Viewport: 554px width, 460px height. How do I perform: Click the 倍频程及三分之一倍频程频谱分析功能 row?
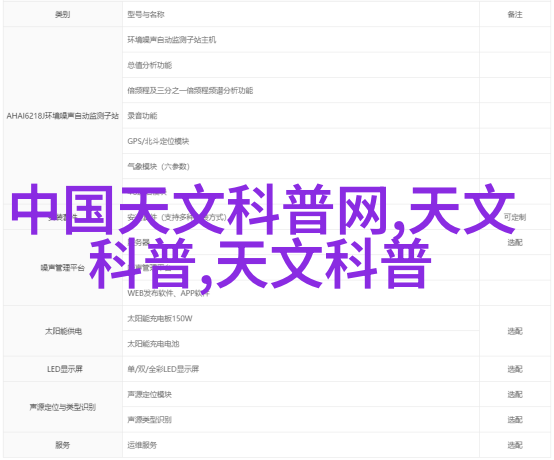click(x=301, y=90)
